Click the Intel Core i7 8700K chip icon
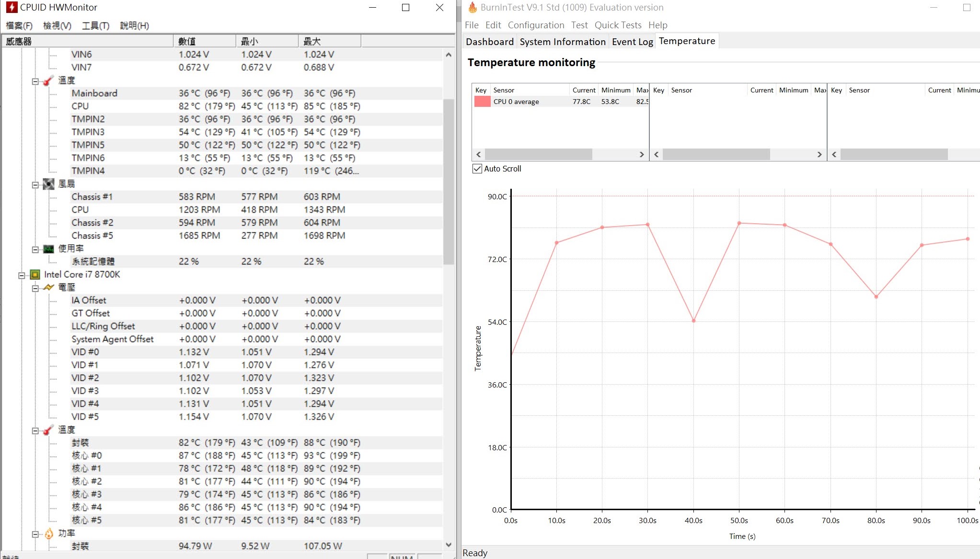This screenshot has height=559, width=980. [35, 274]
